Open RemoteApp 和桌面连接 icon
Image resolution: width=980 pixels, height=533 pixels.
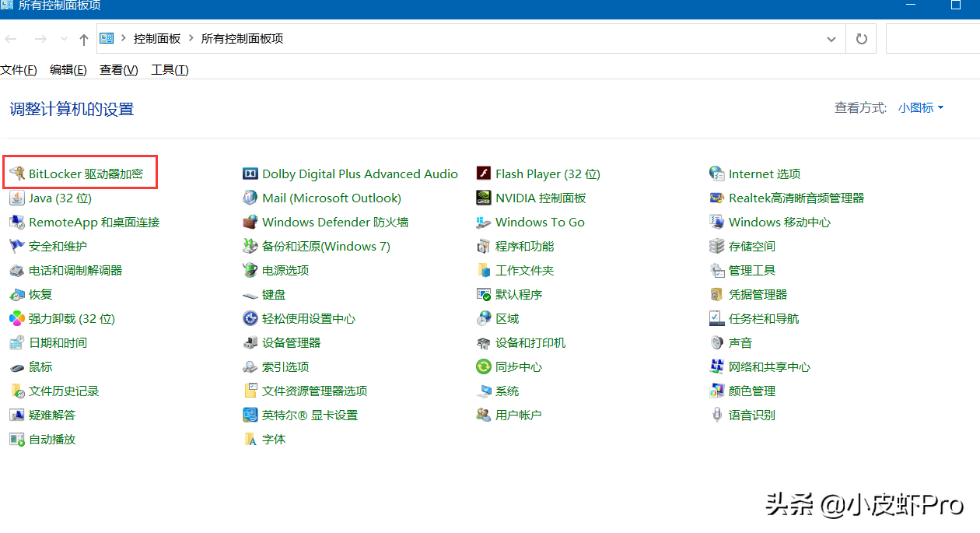17,222
